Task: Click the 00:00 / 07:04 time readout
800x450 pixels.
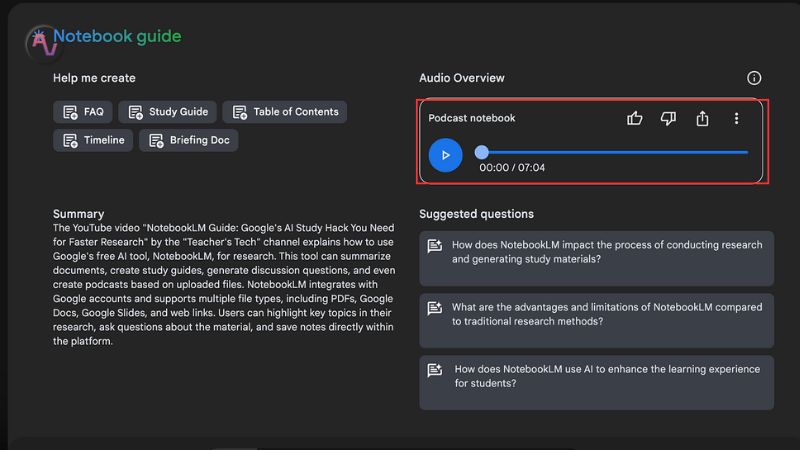Action: [512, 168]
